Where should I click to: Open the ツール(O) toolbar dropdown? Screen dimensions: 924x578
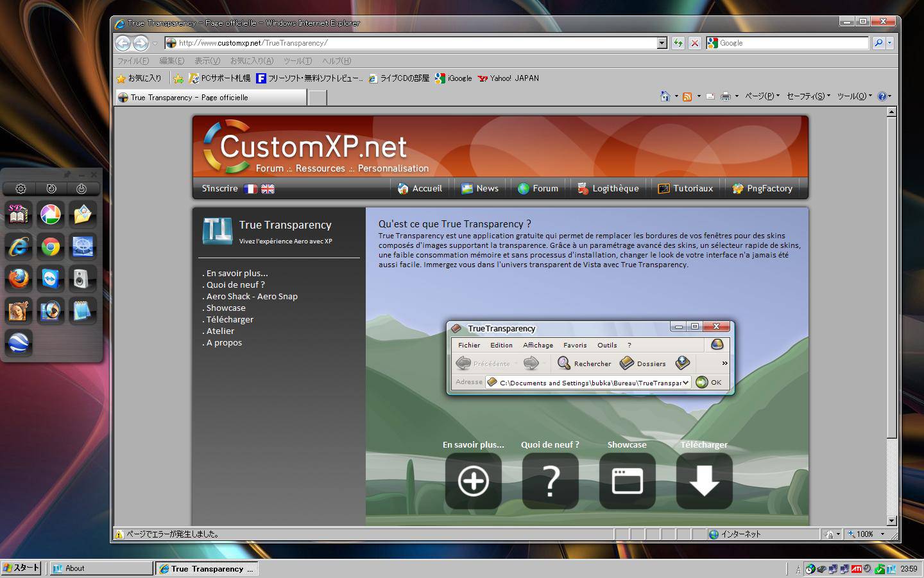coord(855,96)
